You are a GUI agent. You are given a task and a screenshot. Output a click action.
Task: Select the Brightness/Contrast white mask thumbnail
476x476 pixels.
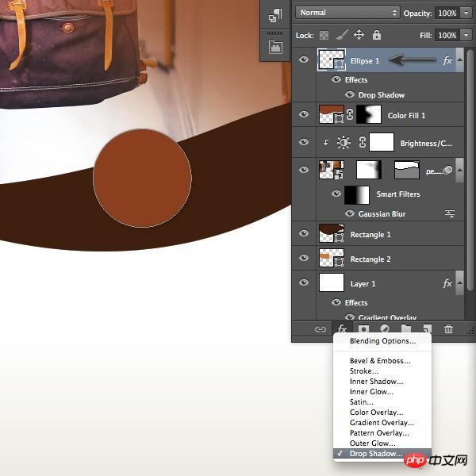pyautogui.click(x=382, y=142)
